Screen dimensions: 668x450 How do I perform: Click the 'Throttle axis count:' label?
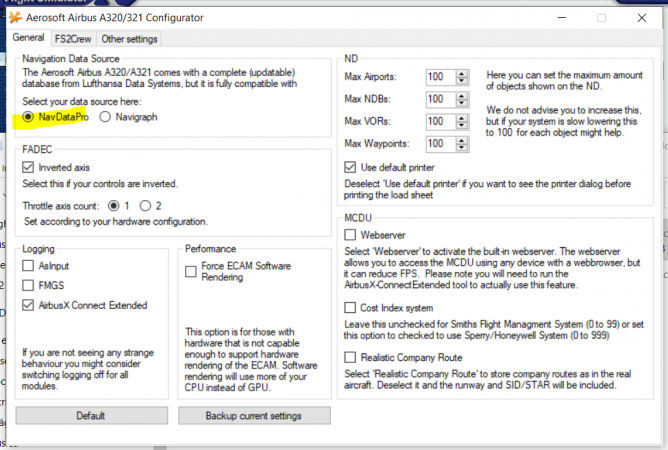pyautogui.click(x=61, y=206)
